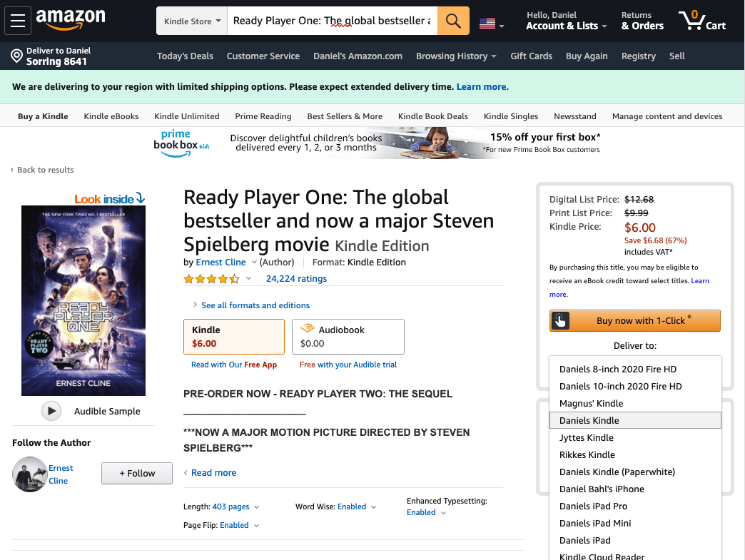Open the shopping cart icon
The width and height of the screenshot is (745, 560).
[x=701, y=21]
